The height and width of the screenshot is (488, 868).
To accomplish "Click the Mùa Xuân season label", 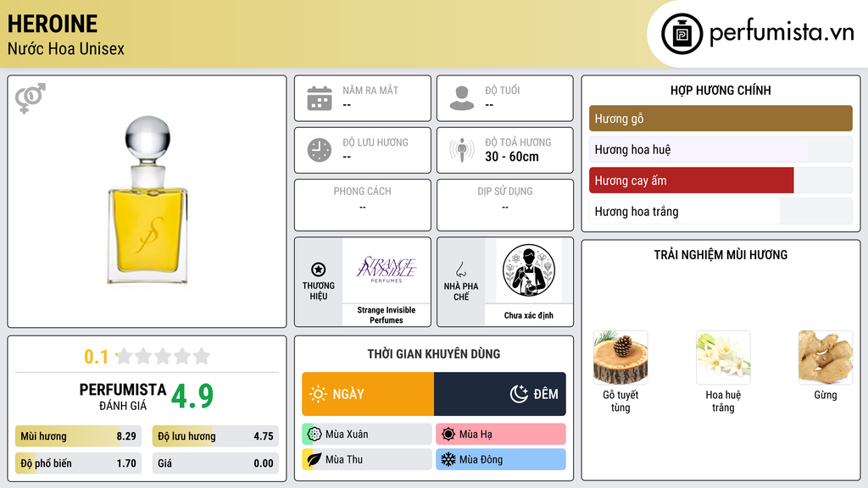I will 347,435.
